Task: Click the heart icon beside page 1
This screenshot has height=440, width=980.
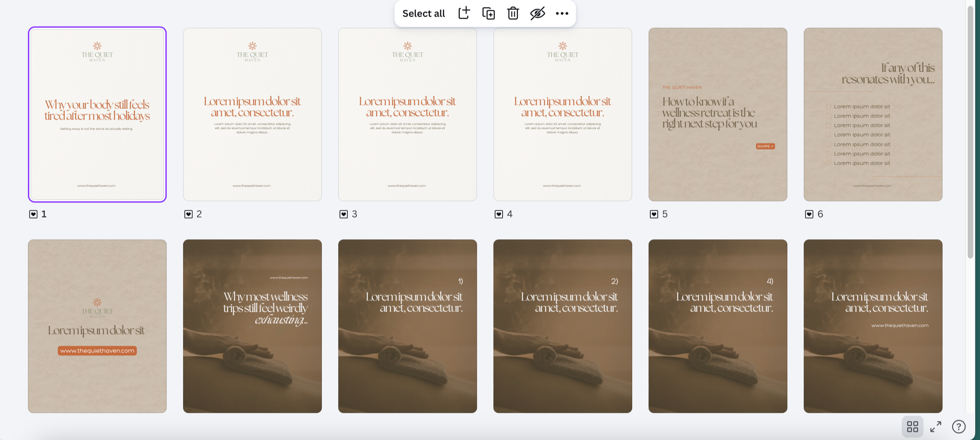Action: pyautogui.click(x=33, y=214)
